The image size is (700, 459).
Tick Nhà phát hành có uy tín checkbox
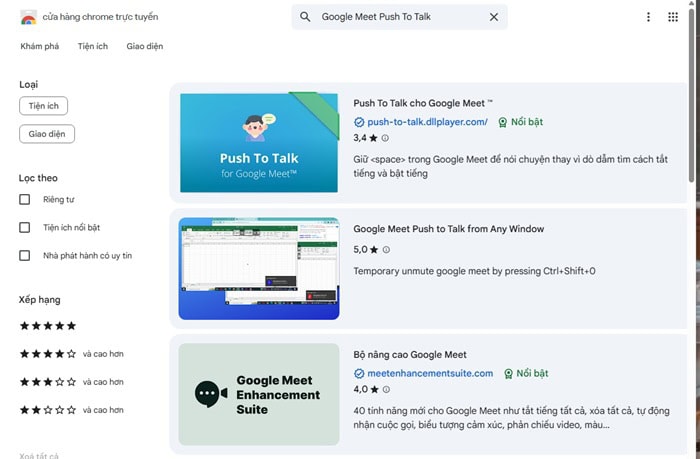(x=25, y=255)
